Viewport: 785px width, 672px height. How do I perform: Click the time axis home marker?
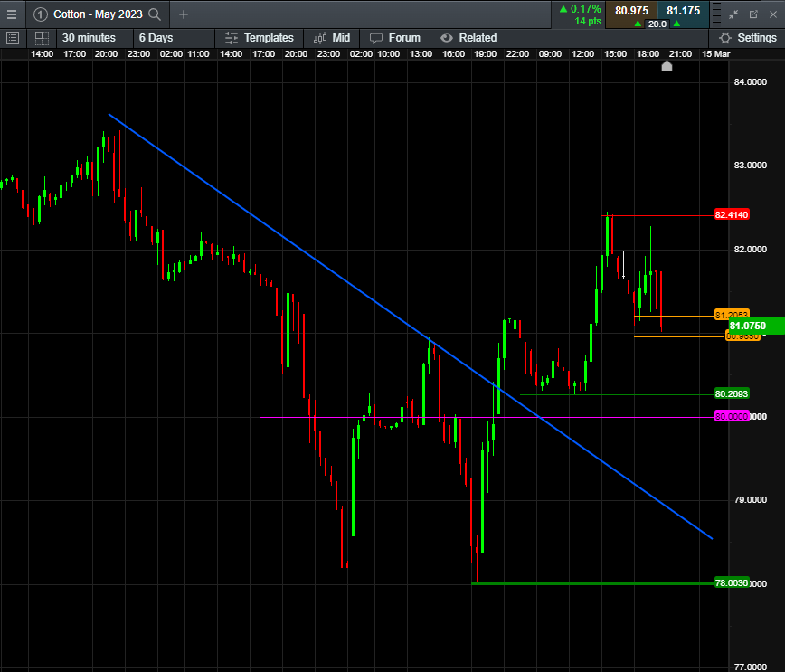click(x=667, y=66)
